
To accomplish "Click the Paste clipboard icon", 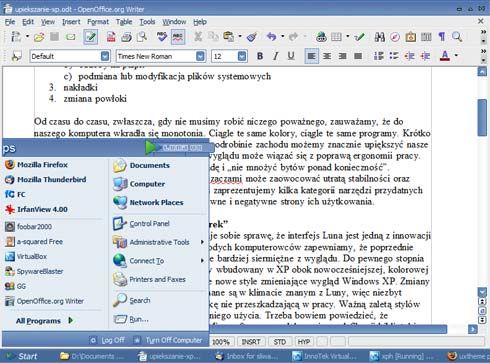I will [x=229, y=37].
